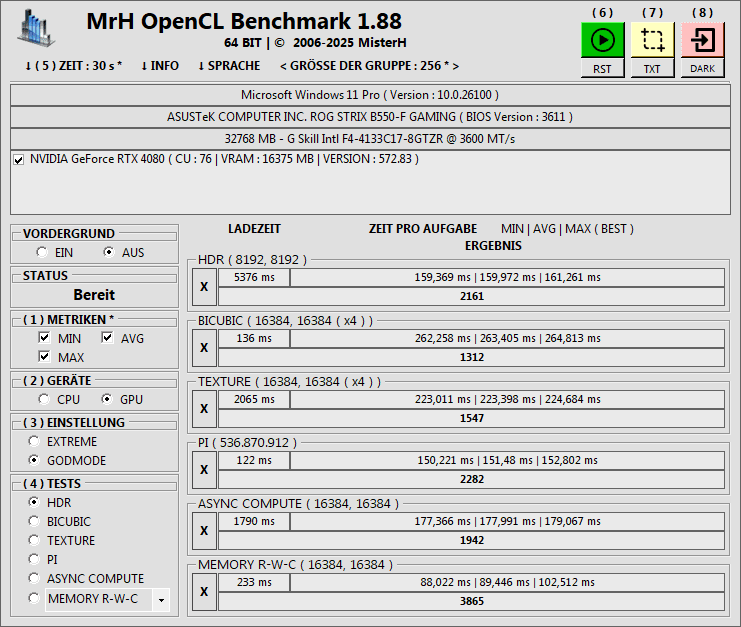Click the 32768 MB G Skill memory bar
Viewport: 741px width, 627px height.
tap(370, 139)
